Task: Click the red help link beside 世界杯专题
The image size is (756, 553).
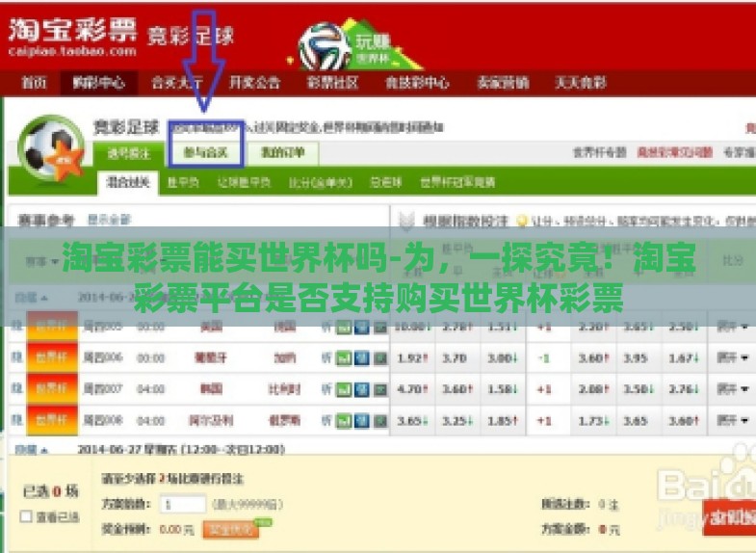Action: (x=674, y=153)
